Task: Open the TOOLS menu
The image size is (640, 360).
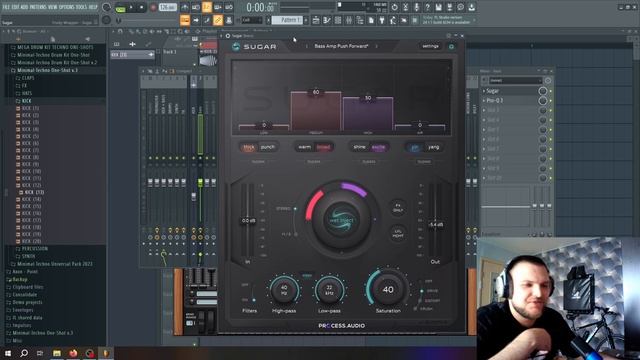Action: click(x=82, y=7)
